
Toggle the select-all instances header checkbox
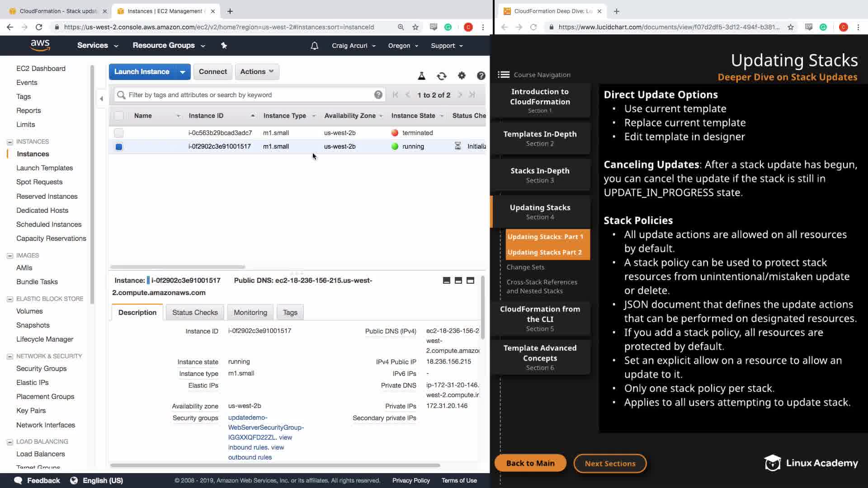(x=119, y=116)
